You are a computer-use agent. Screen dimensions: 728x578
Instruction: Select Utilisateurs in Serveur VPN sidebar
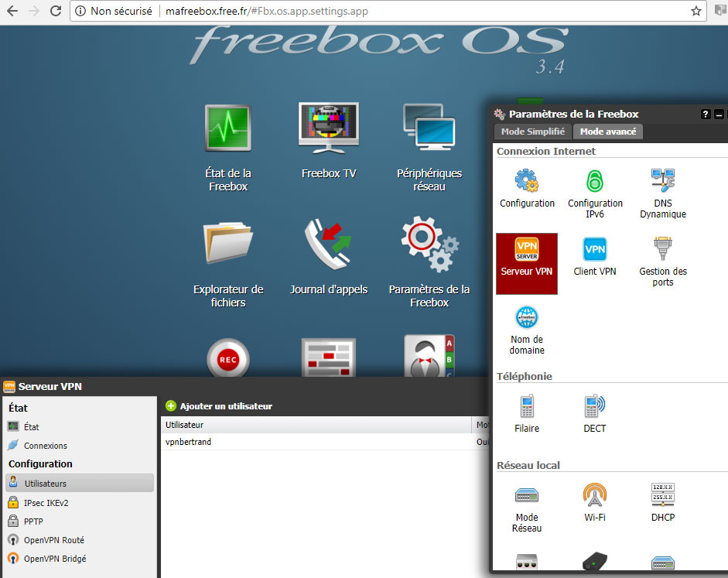click(80, 484)
